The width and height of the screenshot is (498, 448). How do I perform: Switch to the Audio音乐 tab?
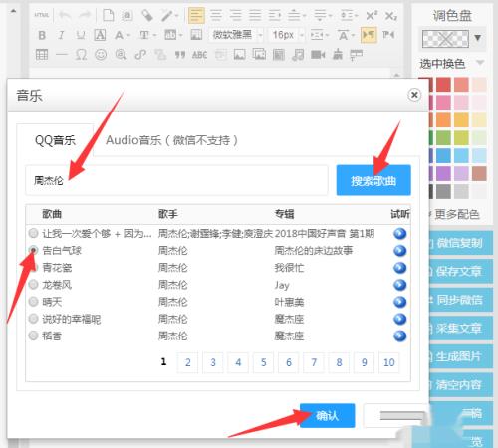pos(171,140)
